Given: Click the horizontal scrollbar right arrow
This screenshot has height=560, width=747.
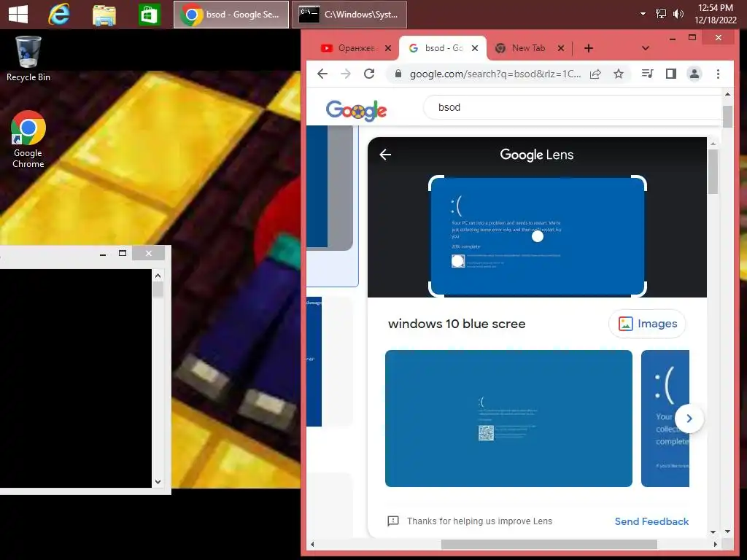Looking at the screenshot, I should (x=715, y=544).
